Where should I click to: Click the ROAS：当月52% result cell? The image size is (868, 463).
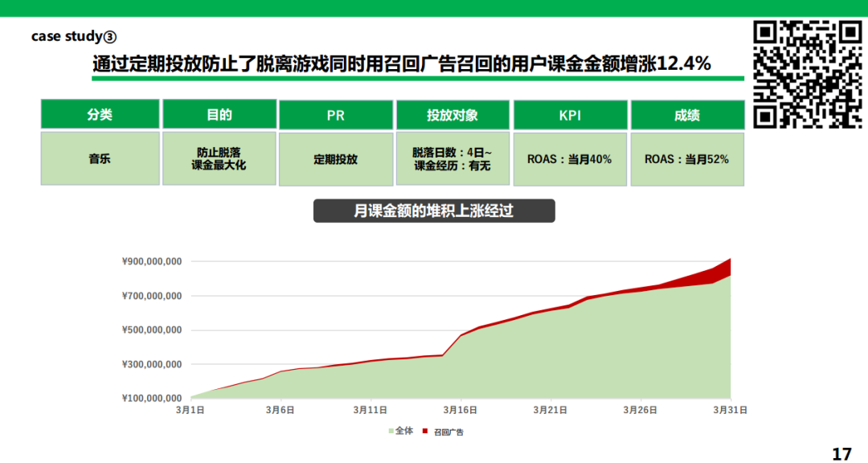(x=687, y=158)
